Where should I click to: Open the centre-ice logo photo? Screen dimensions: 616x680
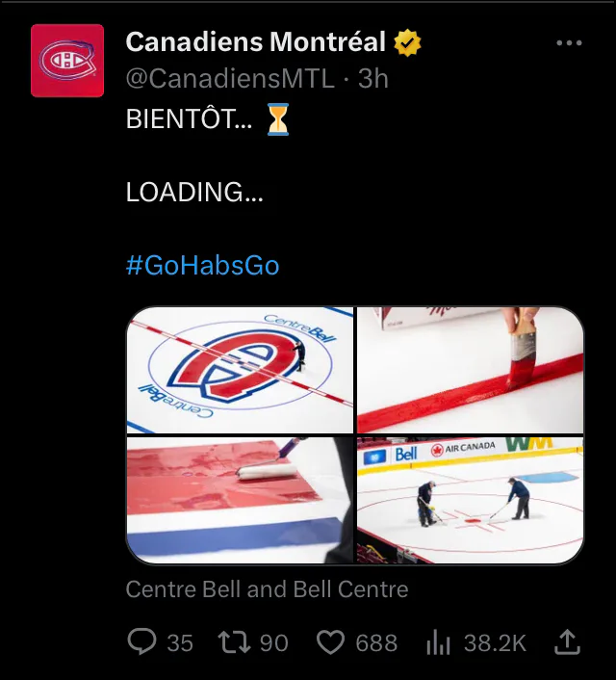pos(240,370)
